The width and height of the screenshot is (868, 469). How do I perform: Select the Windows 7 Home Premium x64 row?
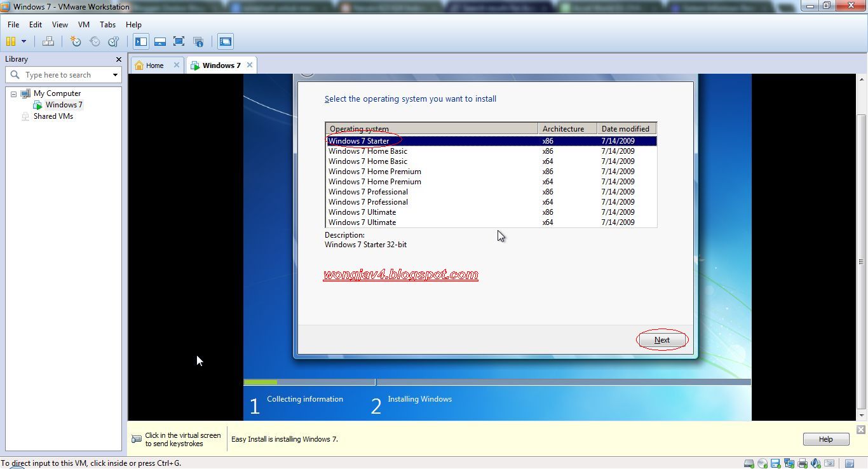pyautogui.click(x=491, y=182)
